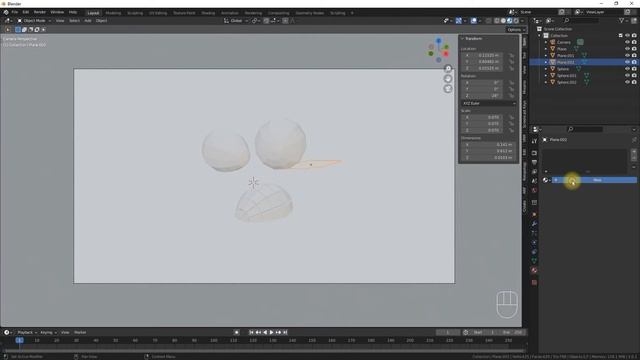Viewport: 640px width, 360px height.
Task: Expand the Camera item in outliner
Action: pyautogui.click(x=546, y=42)
